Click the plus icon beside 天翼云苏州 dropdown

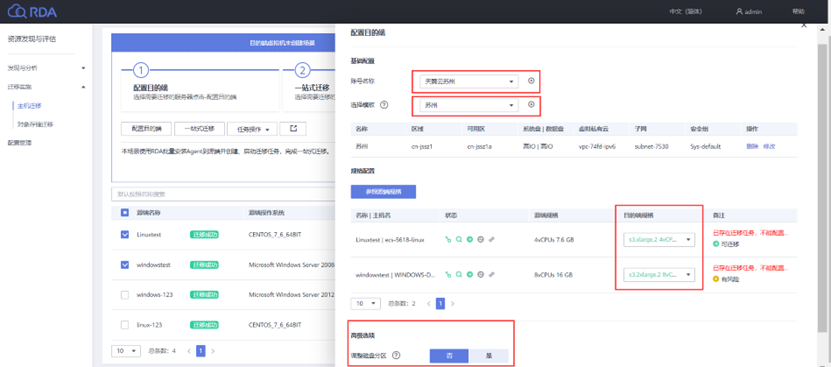tap(531, 81)
